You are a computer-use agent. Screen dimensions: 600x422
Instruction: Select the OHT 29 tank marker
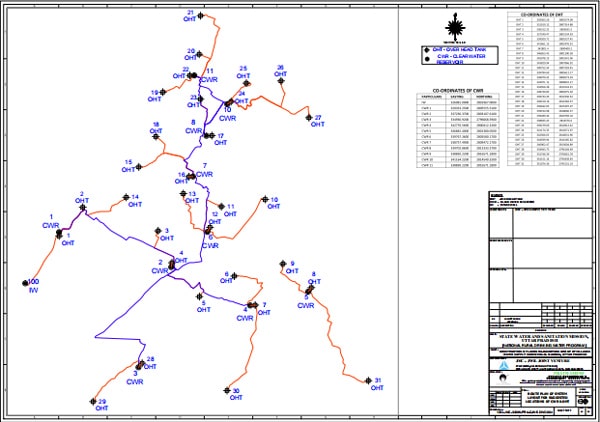click(x=91, y=402)
